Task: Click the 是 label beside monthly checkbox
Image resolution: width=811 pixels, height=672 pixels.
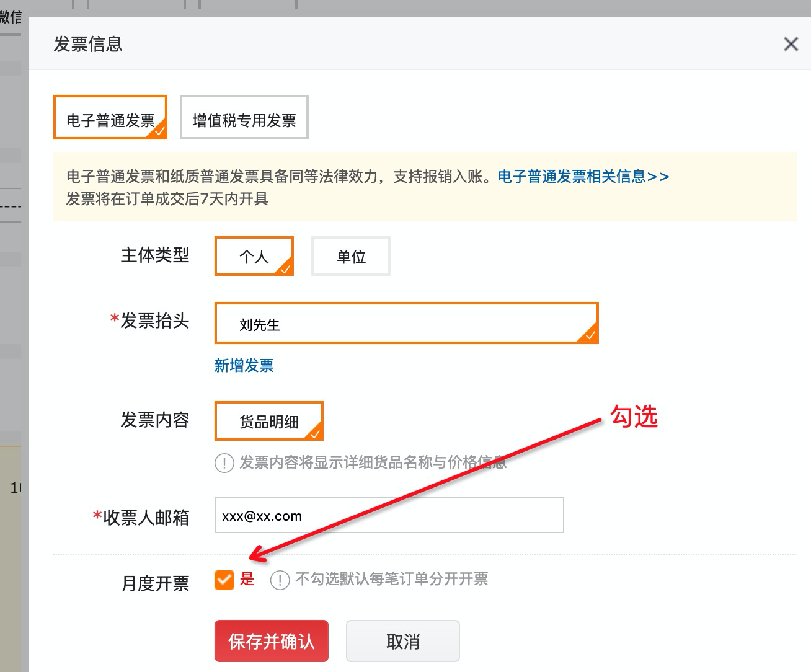Action: (247, 579)
